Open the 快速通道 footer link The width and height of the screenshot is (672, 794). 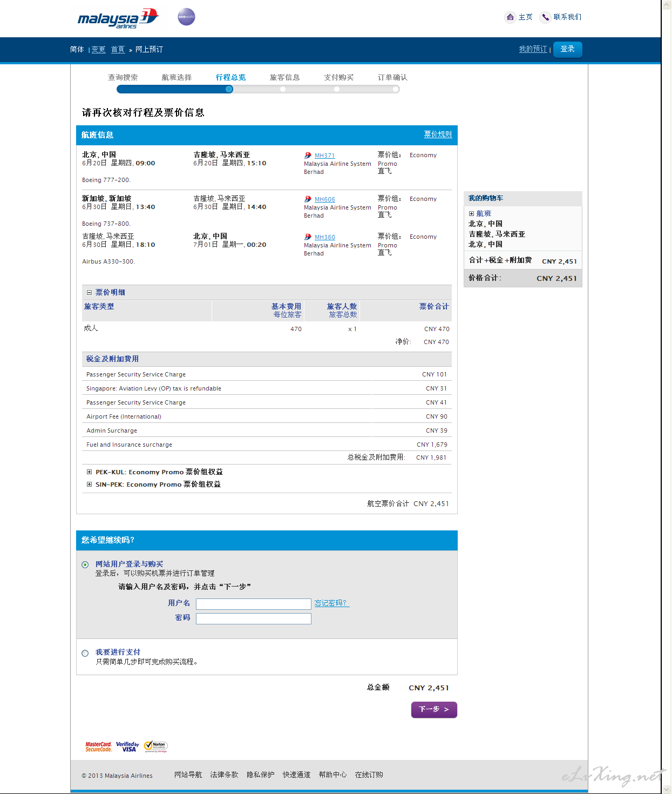tap(297, 775)
